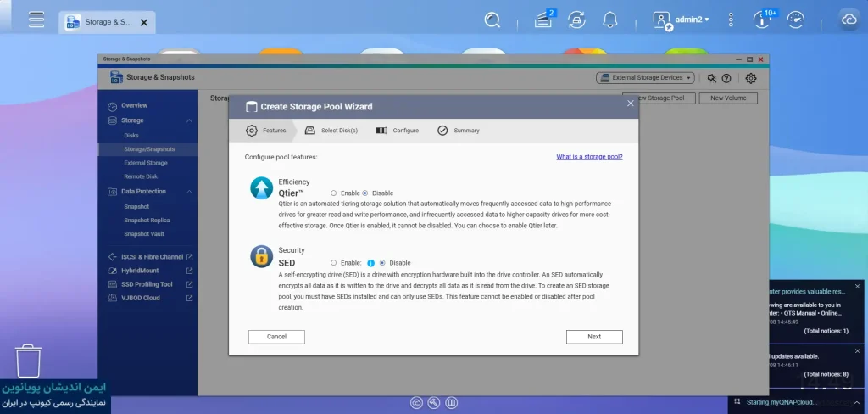Open the dashboard gauge icon
Viewport: 868px width, 414px height.
[x=795, y=20]
